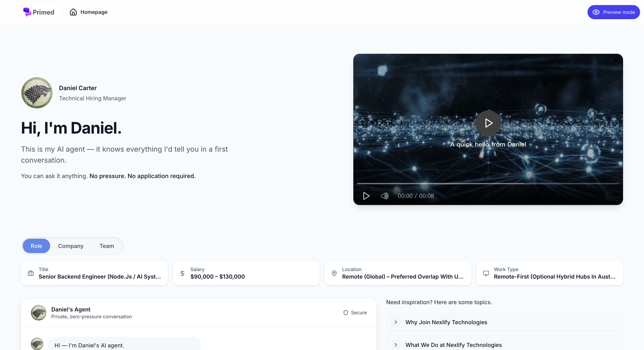Click the Secure shield icon

346,313
